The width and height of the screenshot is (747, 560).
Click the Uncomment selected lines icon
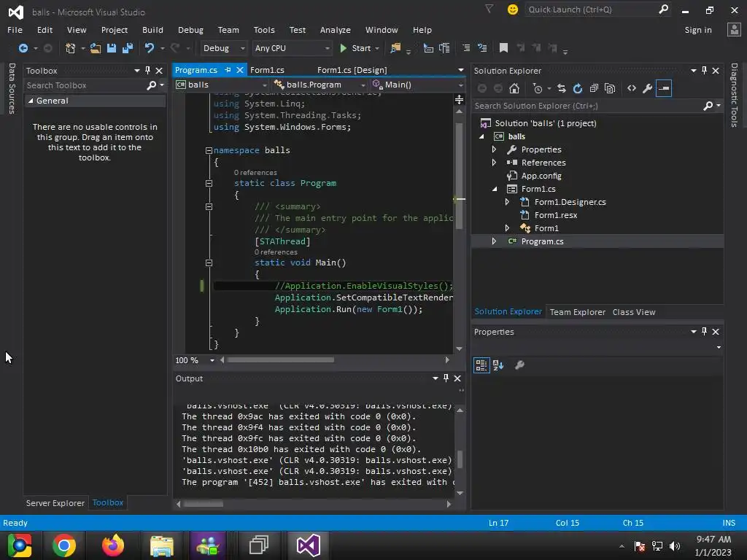pyautogui.click(x=483, y=48)
